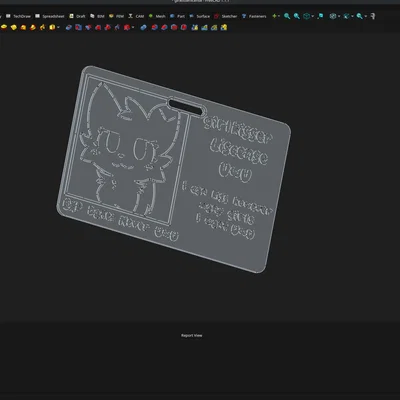Click the Subtractive Loft tool

click(98, 27)
